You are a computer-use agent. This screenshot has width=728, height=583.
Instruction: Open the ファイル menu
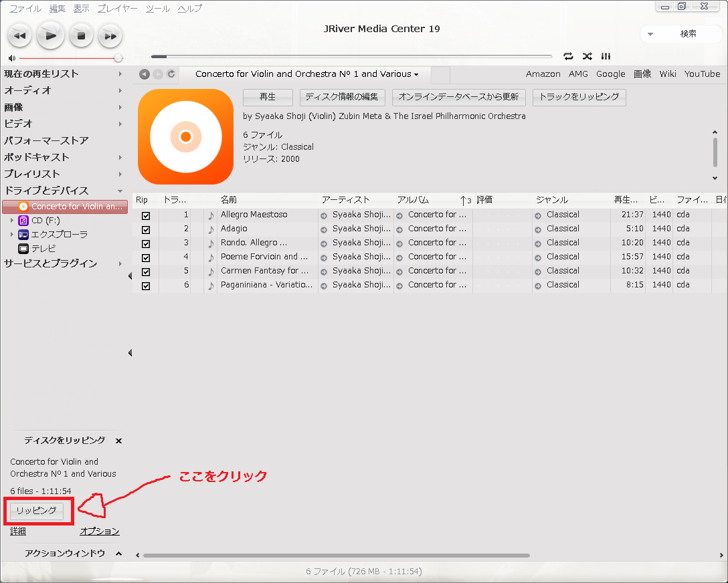(25, 9)
